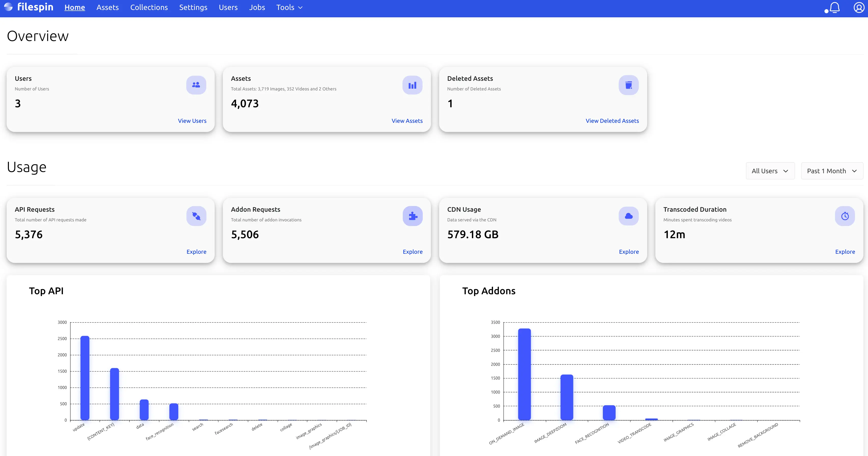The image size is (868, 456).
Task: Open the Jobs menu item
Action: pyautogui.click(x=257, y=7)
